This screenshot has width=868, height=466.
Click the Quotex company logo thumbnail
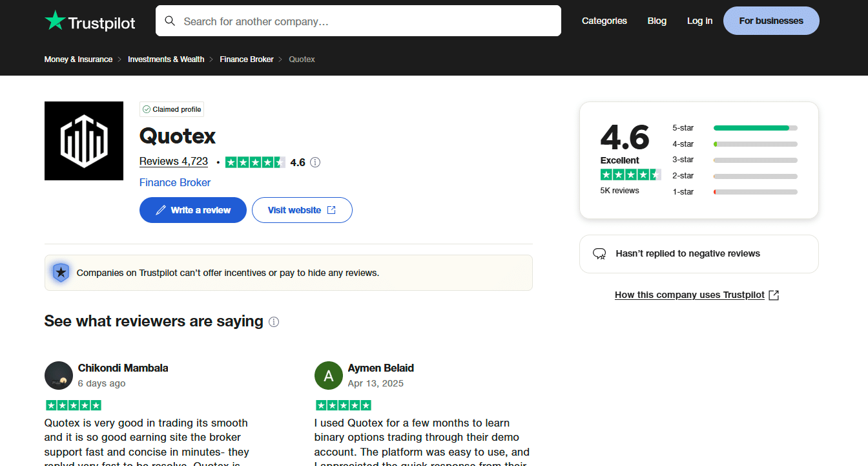84,141
